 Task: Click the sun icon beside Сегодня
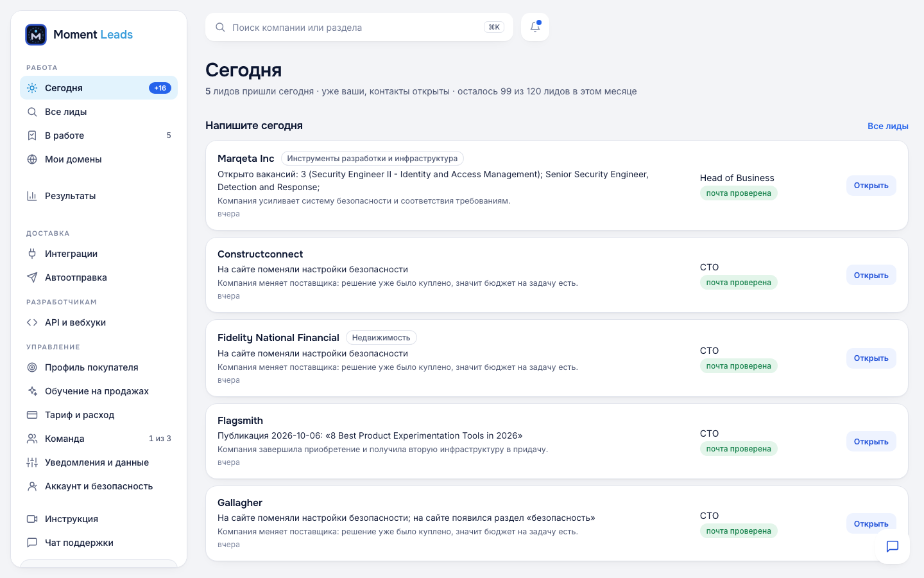32,88
